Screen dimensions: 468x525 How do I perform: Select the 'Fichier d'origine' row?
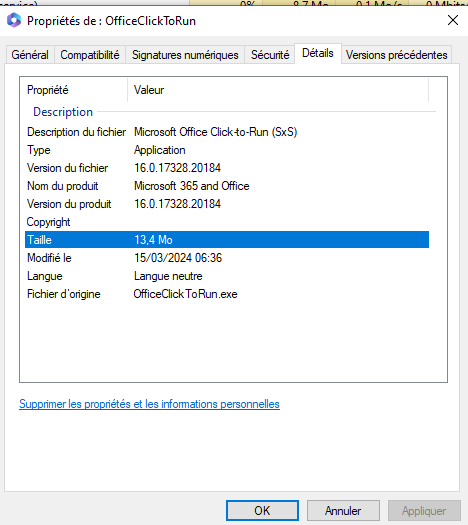click(x=227, y=294)
